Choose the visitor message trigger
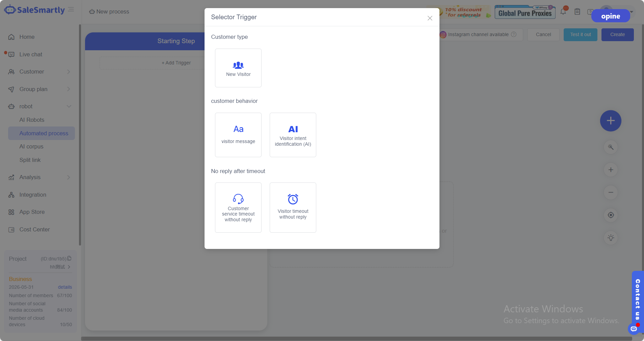 (x=238, y=135)
